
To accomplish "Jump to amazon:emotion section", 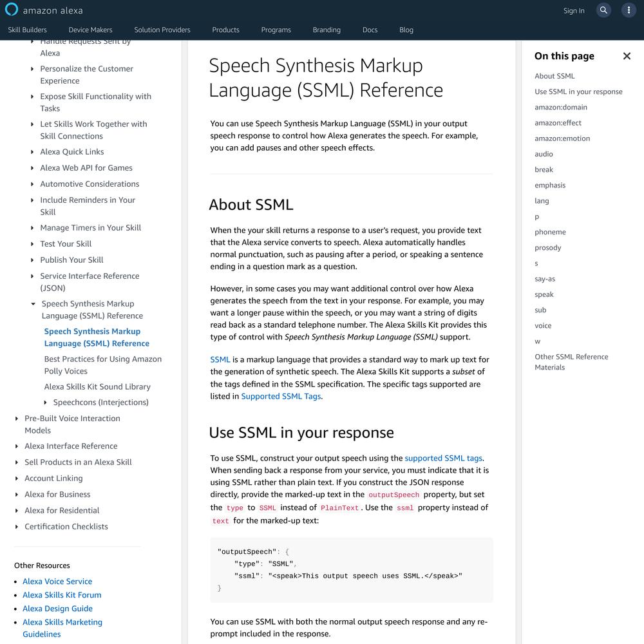I will coord(562,138).
